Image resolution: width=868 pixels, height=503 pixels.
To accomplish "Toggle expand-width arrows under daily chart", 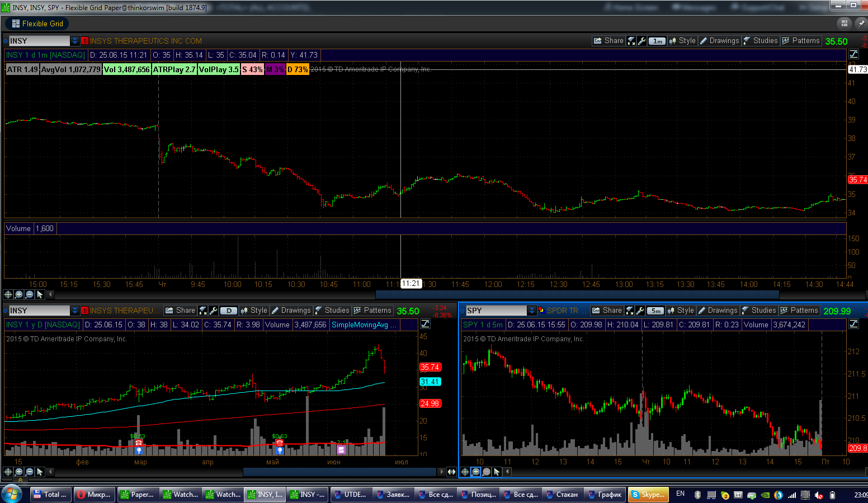I will pos(451,472).
